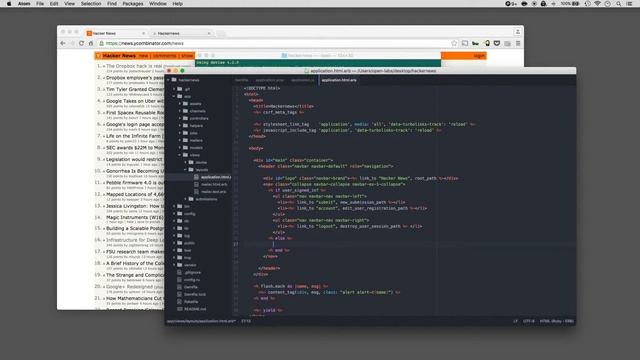The image size is (640, 360).
Task: Close the first Hacker News browser tab
Action: point(143,33)
